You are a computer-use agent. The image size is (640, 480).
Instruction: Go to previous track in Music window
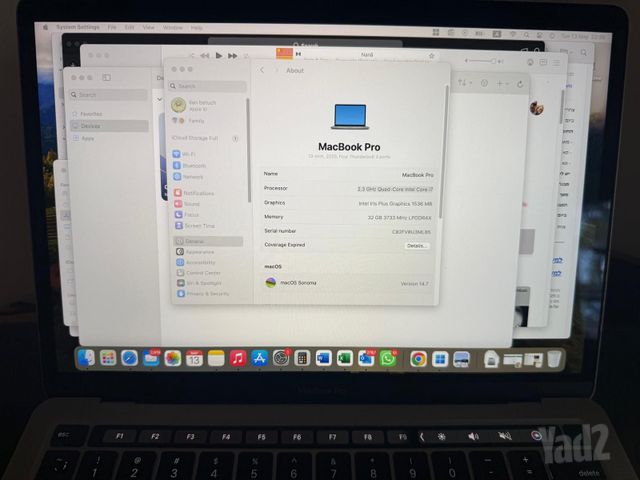tap(205, 55)
